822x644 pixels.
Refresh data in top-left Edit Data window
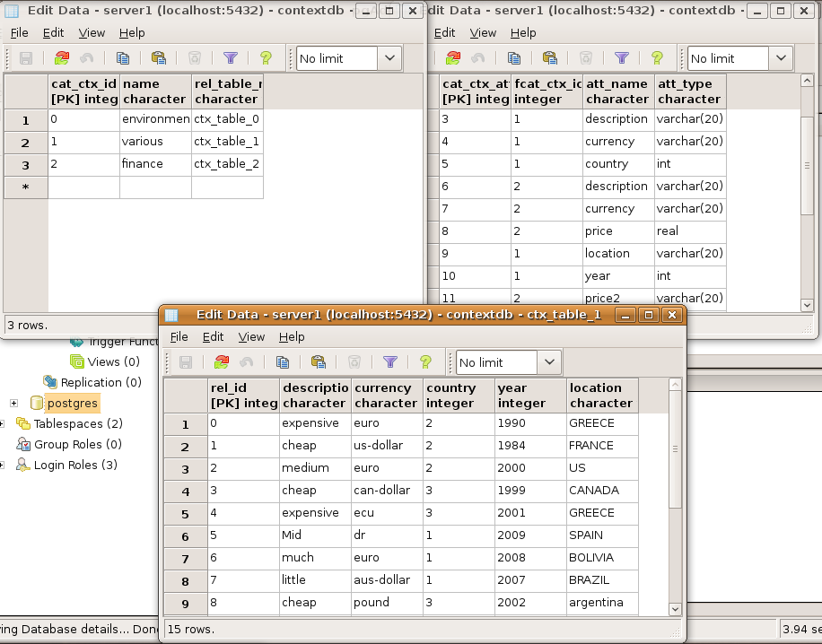62,58
